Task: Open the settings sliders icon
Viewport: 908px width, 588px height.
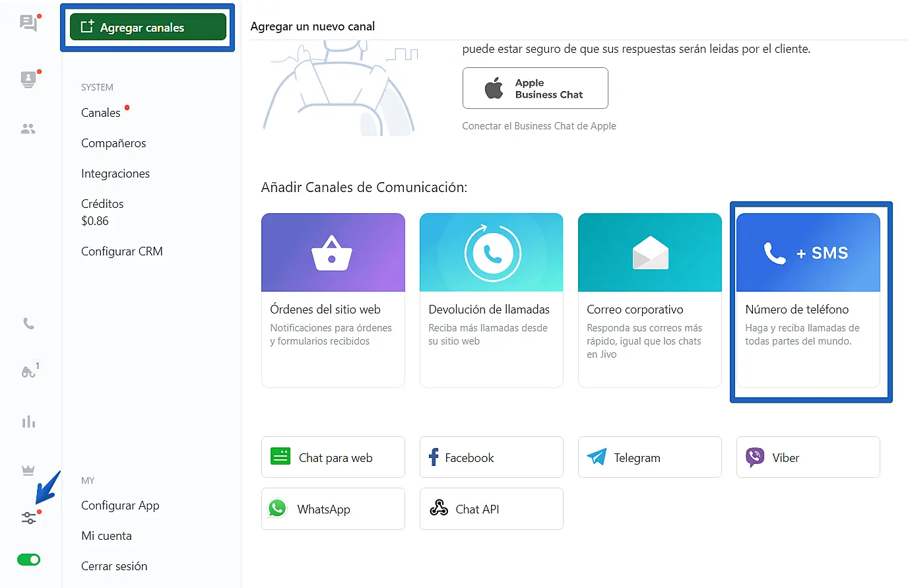Action: pyautogui.click(x=28, y=518)
